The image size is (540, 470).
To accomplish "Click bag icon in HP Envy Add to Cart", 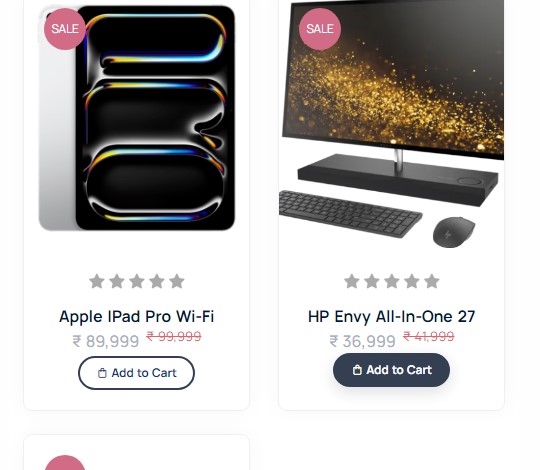I will (x=357, y=370).
